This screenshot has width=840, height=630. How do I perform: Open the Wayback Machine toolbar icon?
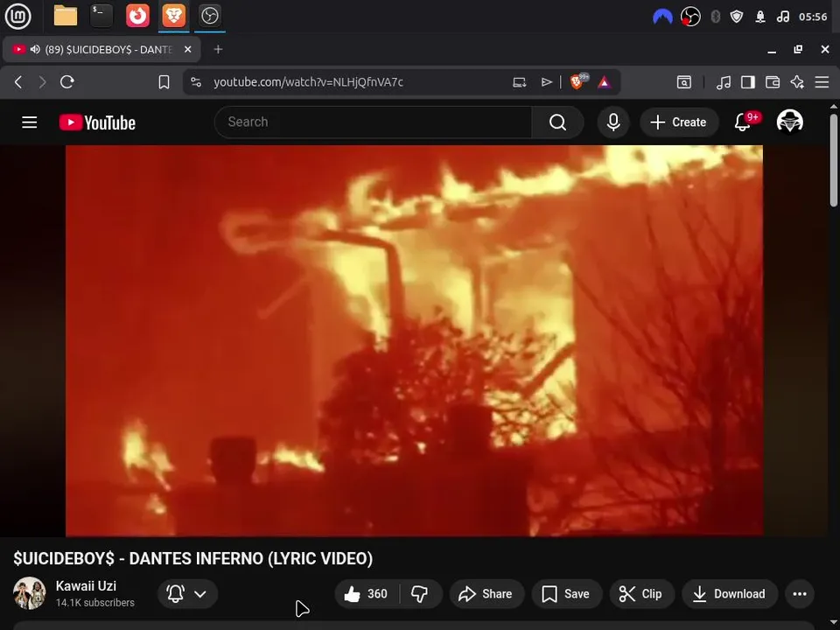click(x=683, y=82)
